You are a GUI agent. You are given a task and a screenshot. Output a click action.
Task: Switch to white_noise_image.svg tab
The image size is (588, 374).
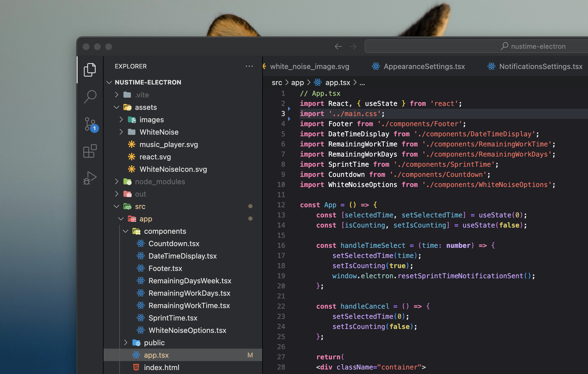coord(309,66)
